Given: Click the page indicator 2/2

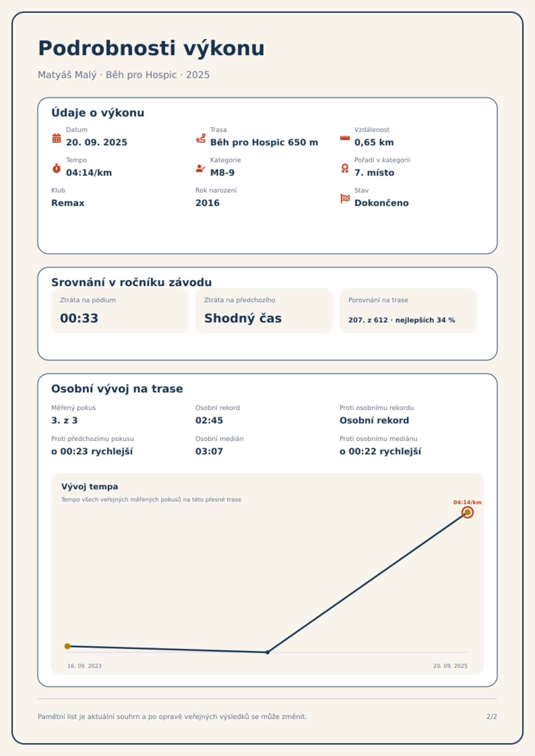Looking at the screenshot, I should click(x=492, y=716).
